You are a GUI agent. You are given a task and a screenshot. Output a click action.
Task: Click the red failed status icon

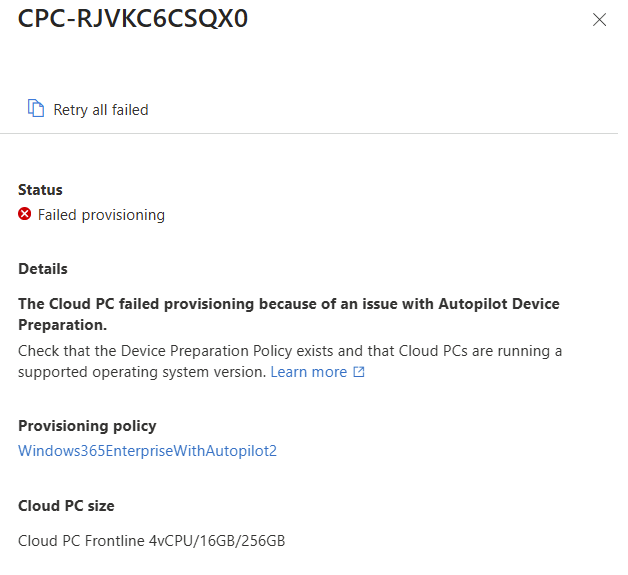25,214
